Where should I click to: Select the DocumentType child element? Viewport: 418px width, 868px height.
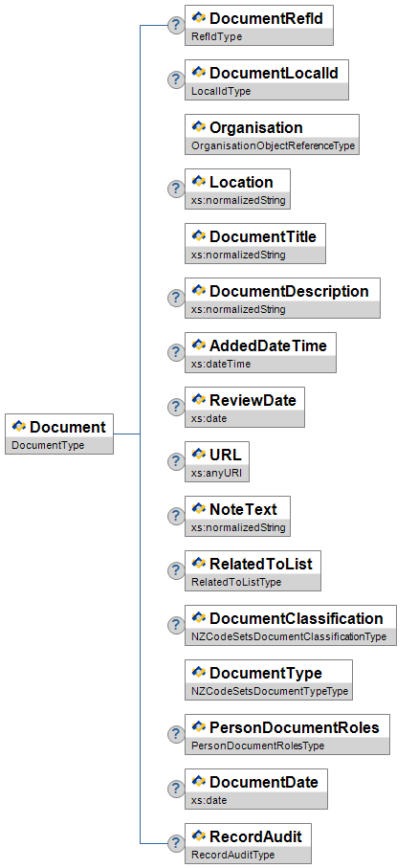coord(269,679)
